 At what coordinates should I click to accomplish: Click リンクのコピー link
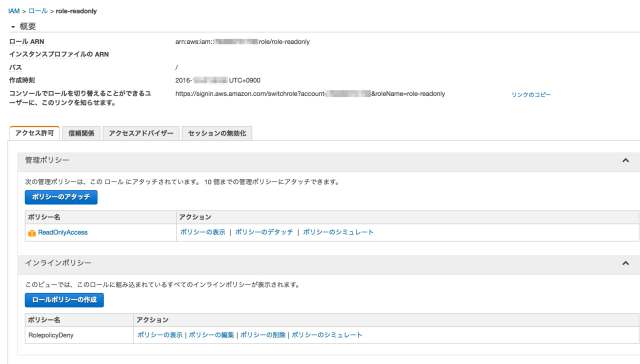(x=531, y=94)
